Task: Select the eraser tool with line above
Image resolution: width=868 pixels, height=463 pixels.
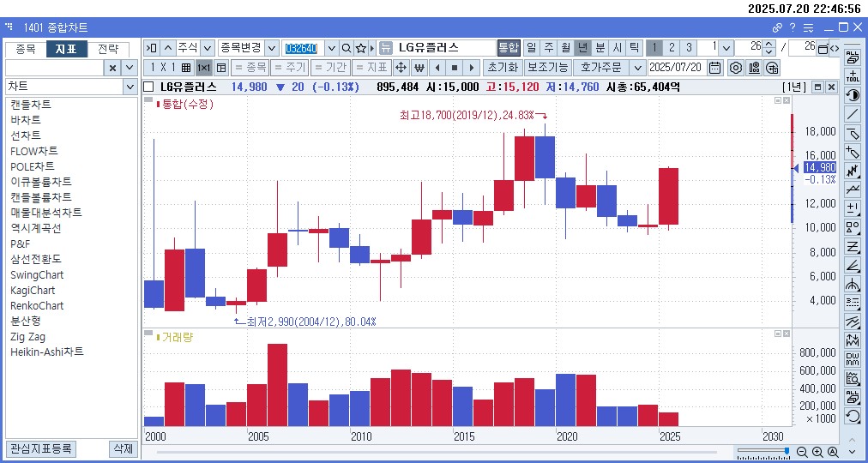Action: pos(853,133)
